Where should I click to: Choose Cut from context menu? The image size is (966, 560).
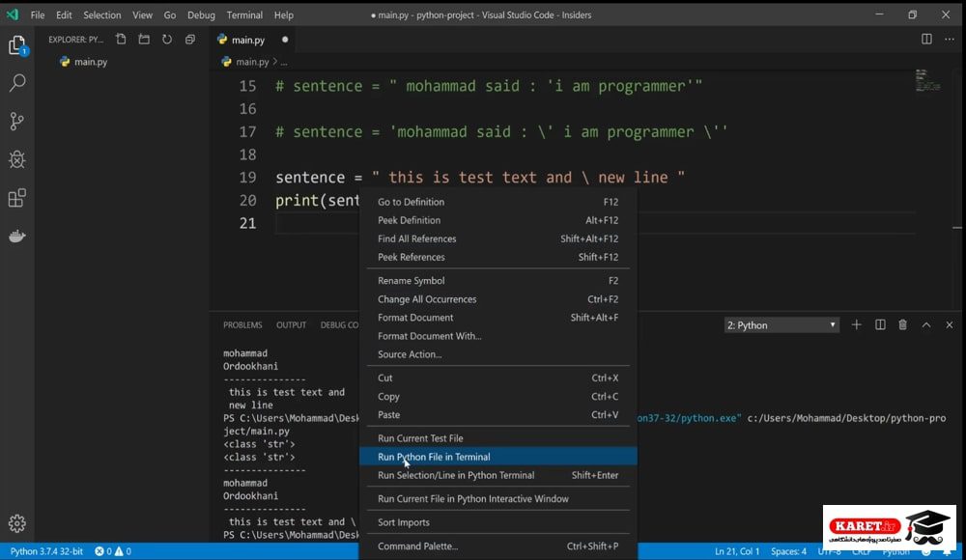tap(497, 378)
